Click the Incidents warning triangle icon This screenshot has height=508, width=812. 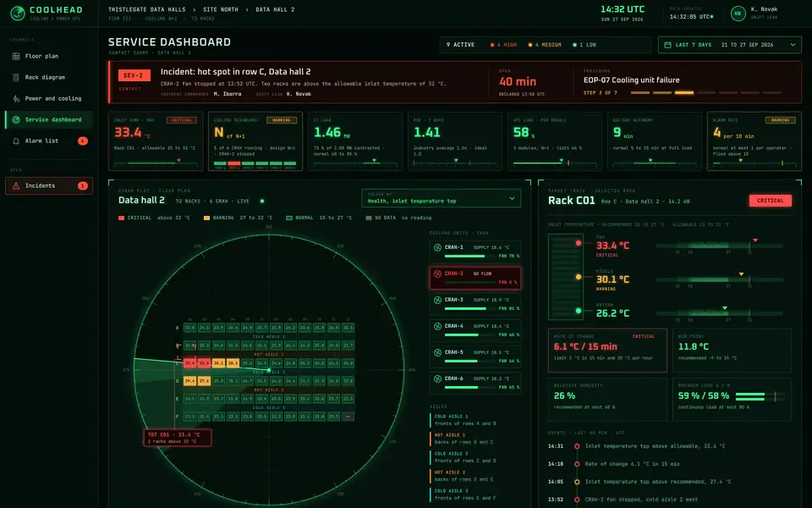[x=16, y=185]
